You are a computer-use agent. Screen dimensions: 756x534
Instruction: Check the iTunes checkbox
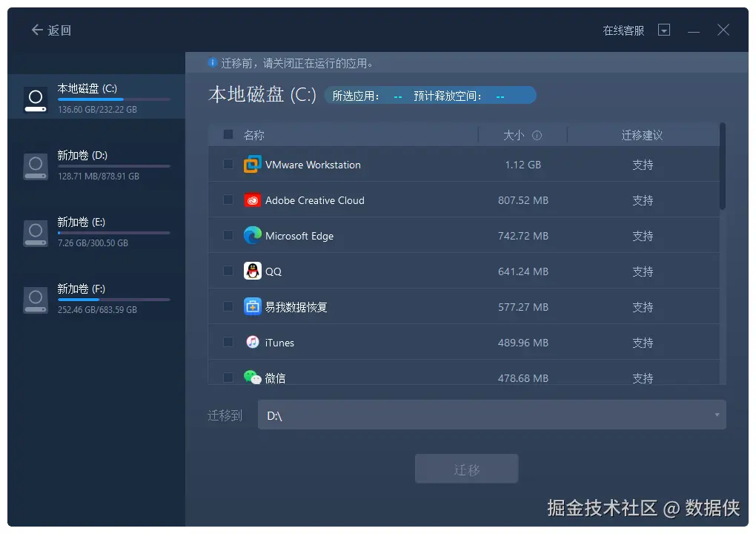pos(228,342)
